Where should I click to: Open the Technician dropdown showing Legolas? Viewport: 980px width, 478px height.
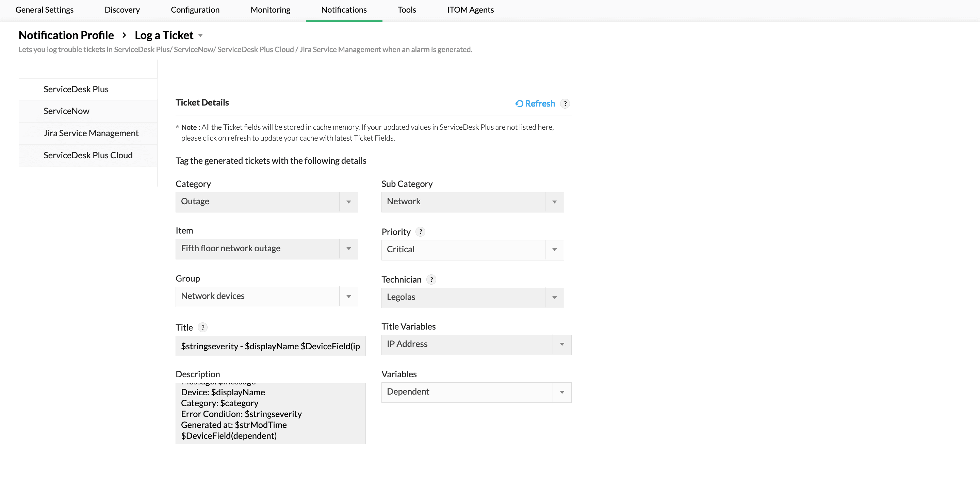(x=554, y=298)
